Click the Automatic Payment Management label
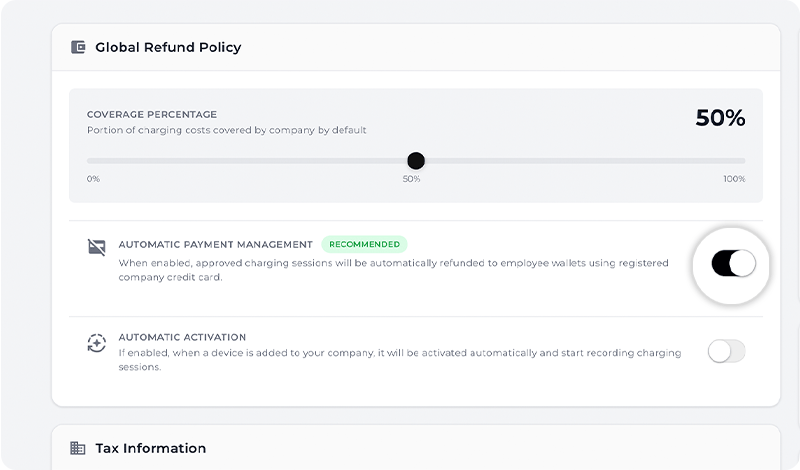The width and height of the screenshot is (800, 470). [215, 244]
